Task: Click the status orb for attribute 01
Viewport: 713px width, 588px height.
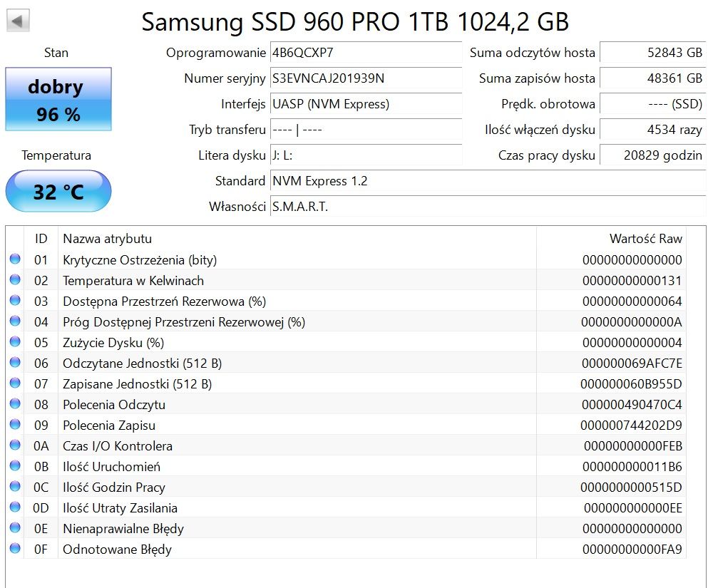Action: (x=15, y=259)
